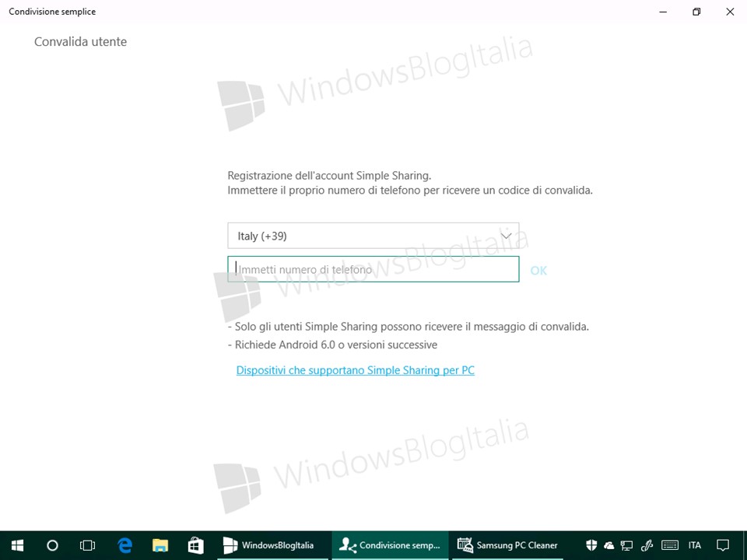This screenshot has height=560, width=747.
Task: Click 'Registrazione dell'account Simple Sharing.' text
Action: click(329, 176)
